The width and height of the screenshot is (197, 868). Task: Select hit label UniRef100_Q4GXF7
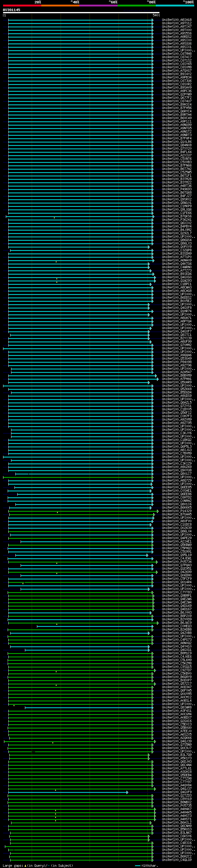(x=177, y=332)
